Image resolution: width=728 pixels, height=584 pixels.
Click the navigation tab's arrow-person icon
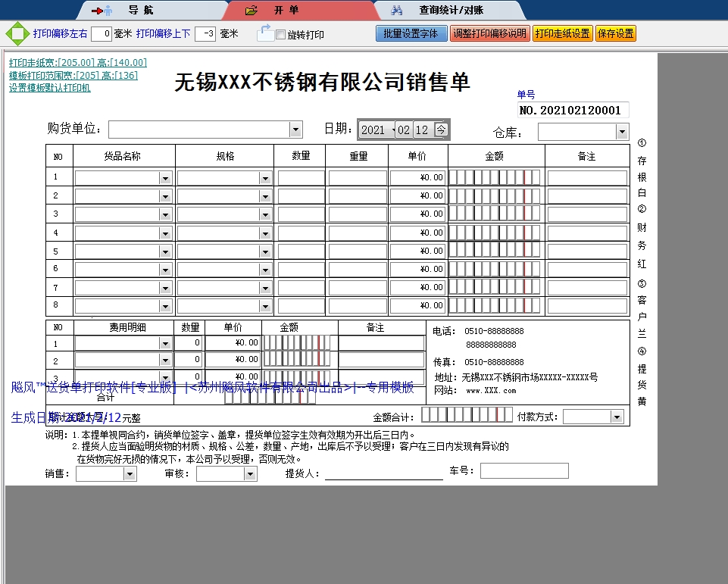(x=102, y=11)
